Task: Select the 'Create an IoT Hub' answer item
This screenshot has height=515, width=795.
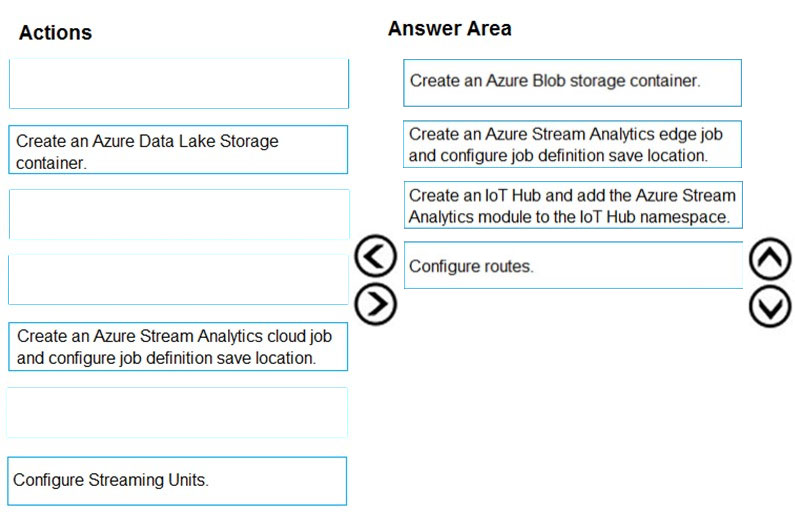Action: pos(573,205)
